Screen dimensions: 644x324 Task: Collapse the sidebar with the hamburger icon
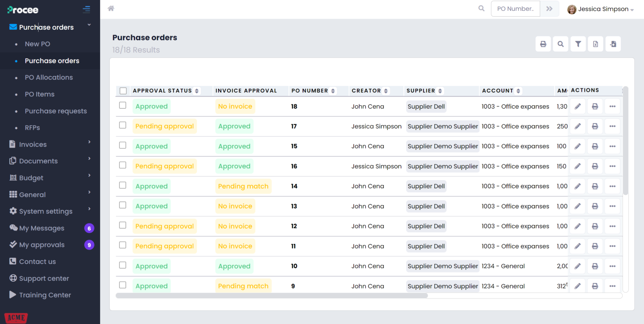click(86, 9)
